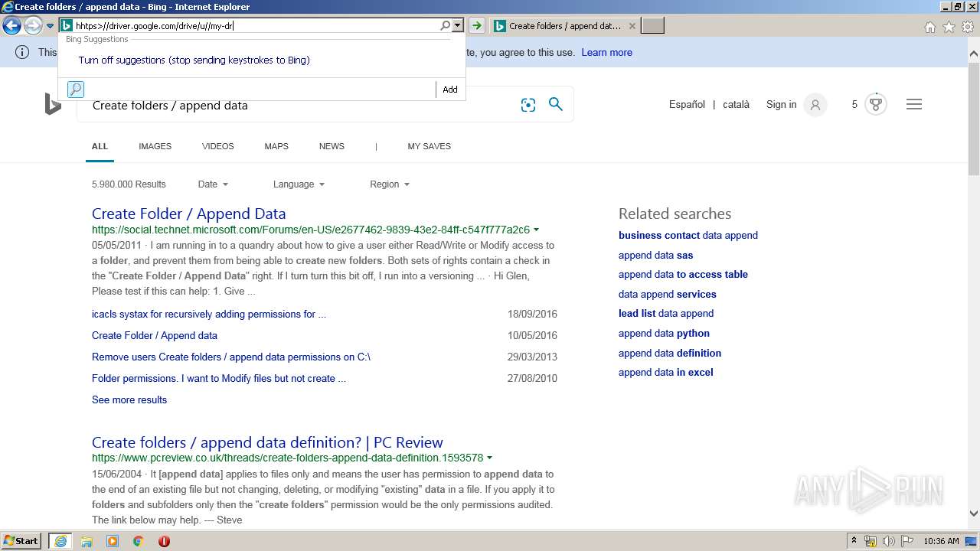This screenshot has height=551, width=980.
Task: Click Turn off suggestions link
Action: point(194,60)
